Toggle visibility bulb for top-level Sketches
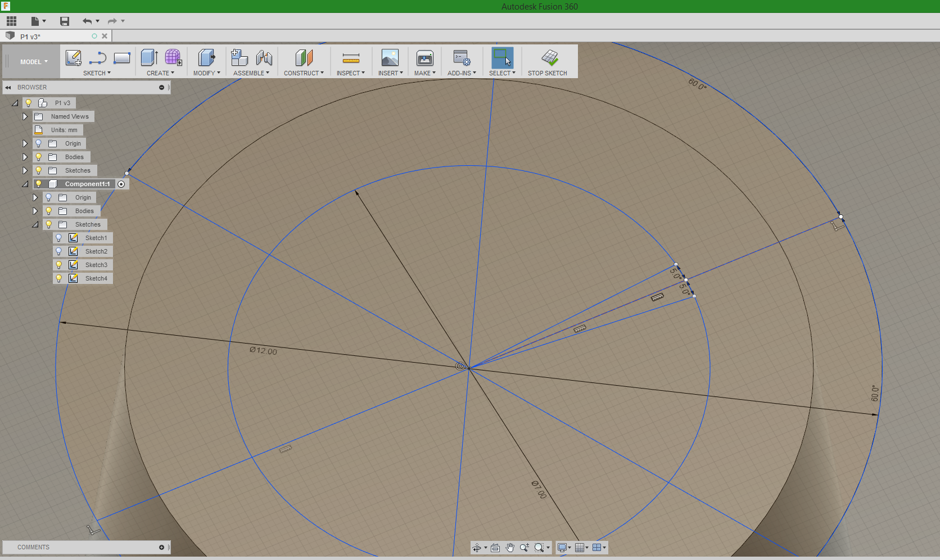The image size is (940, 560). tap(38, 170)
